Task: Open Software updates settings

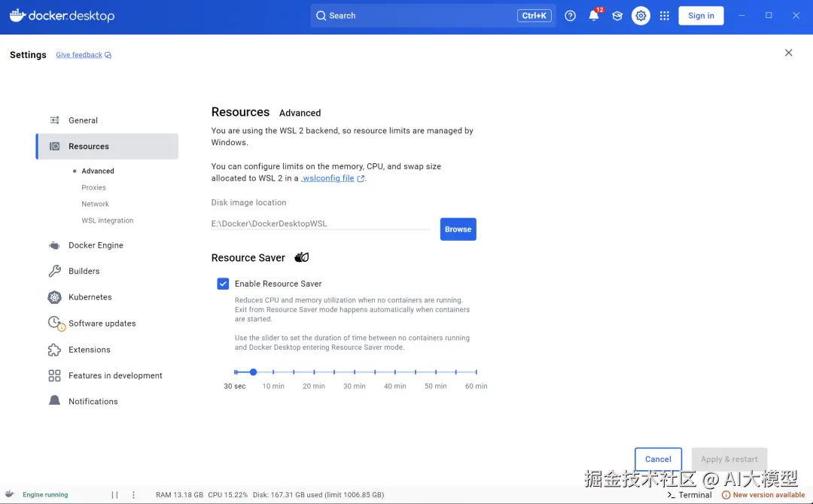Action: point(108,323)
